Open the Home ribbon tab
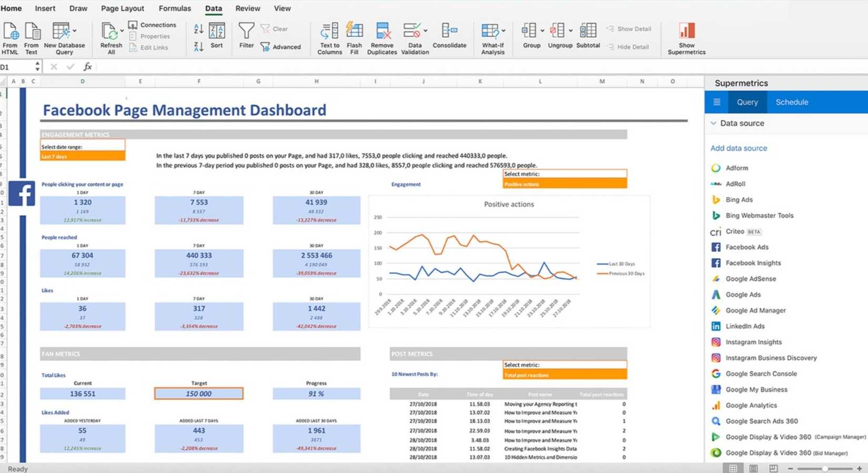Viewport: 868px width, 473px height. pyautogui.click(x=11, y=8)
